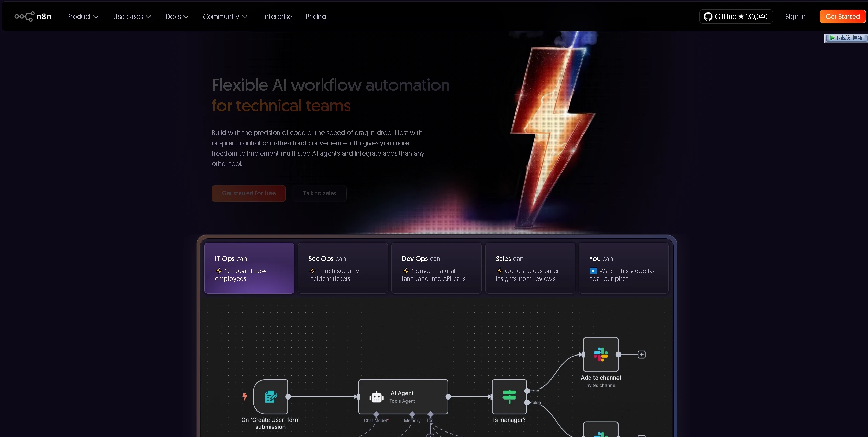
Task: Expand the Product dropdown menu
Action: click(x=83, y=17)
